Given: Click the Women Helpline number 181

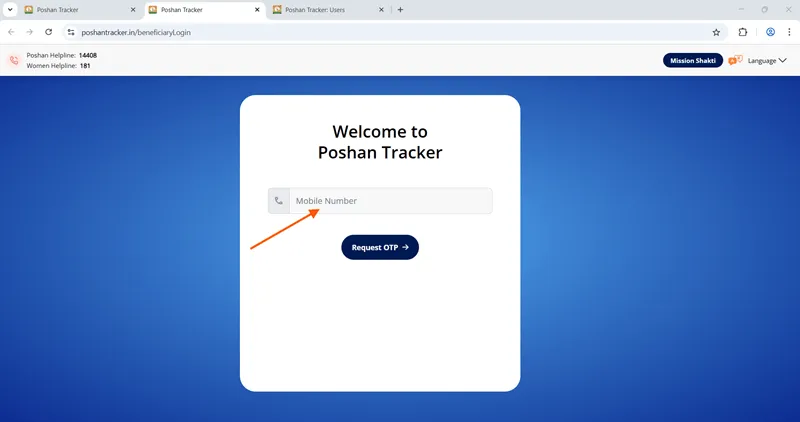Looking at the screenshot, I should (x=85, y=66).
